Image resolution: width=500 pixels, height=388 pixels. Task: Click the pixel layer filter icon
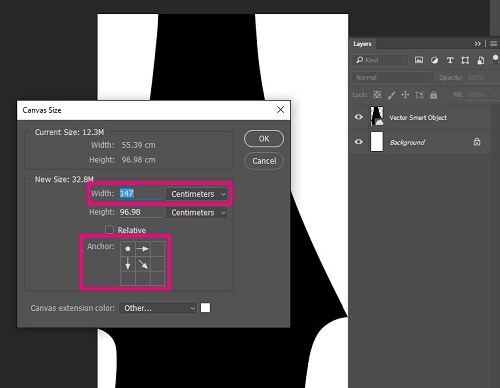point(419,60)
